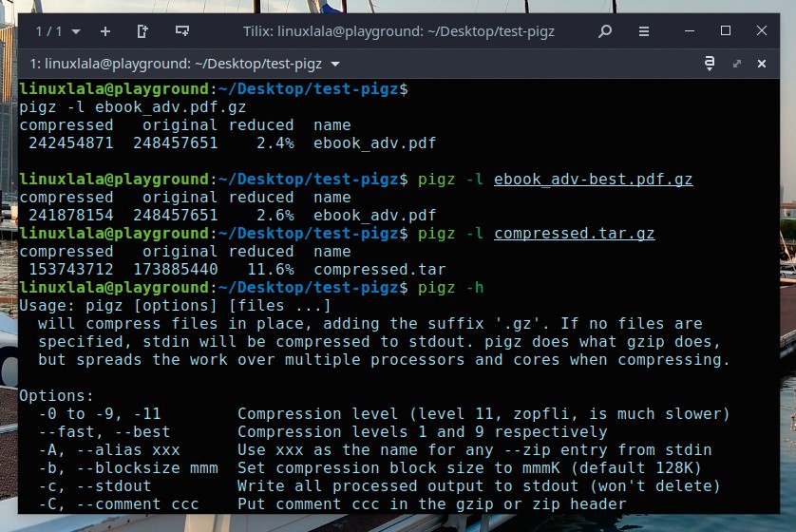The width and height of the screenshot is (796, 532).
Task: Click option '-A, --alias xxx'
Action: coord(109,449)
